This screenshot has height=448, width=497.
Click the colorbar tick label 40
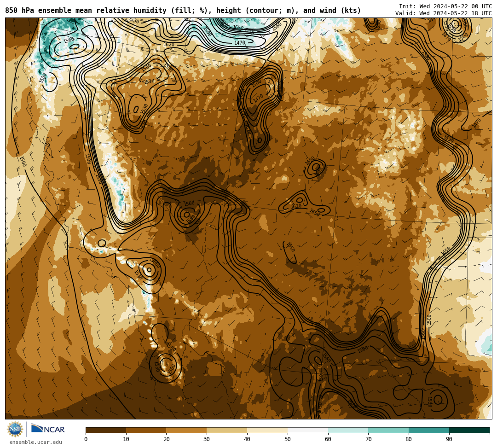(x=247, y=439)
